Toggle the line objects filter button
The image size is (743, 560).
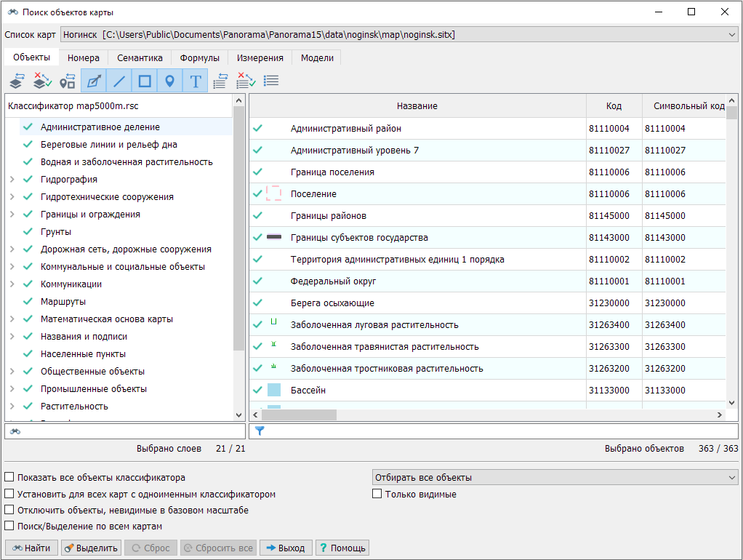119,81
